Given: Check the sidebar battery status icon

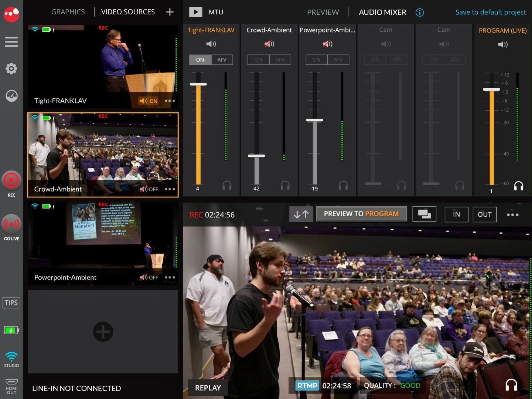Looking at the screenshot, I should (x=11, y=330).
